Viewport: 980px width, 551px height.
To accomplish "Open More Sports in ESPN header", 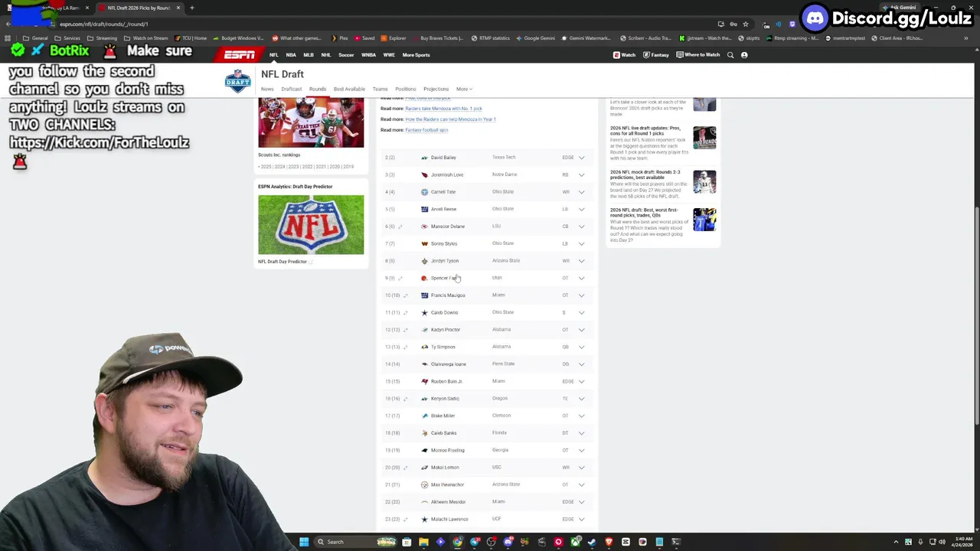I will tap(416, 55).
